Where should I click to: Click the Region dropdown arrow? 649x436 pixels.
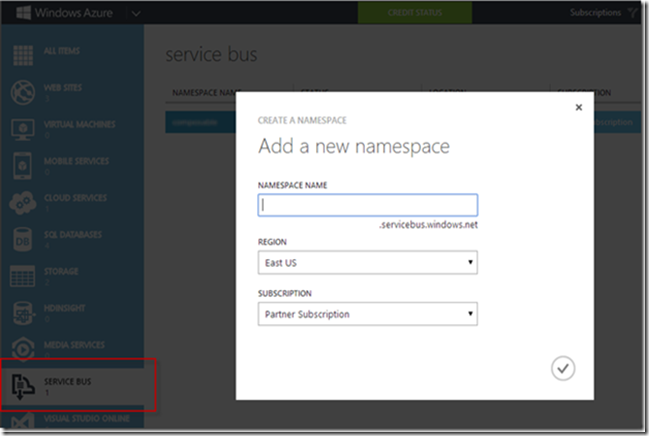[470, 262]
